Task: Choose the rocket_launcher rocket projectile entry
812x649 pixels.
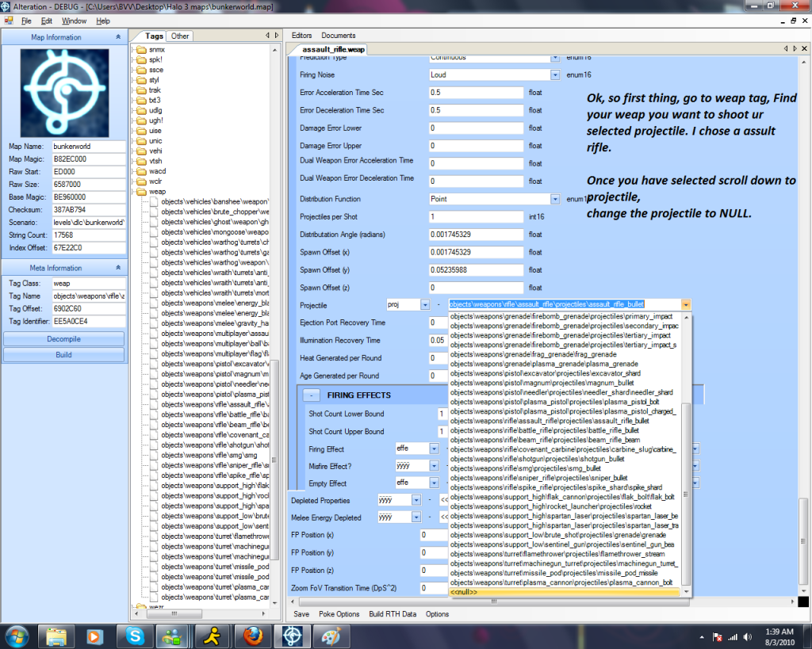Action: [564, 506]
